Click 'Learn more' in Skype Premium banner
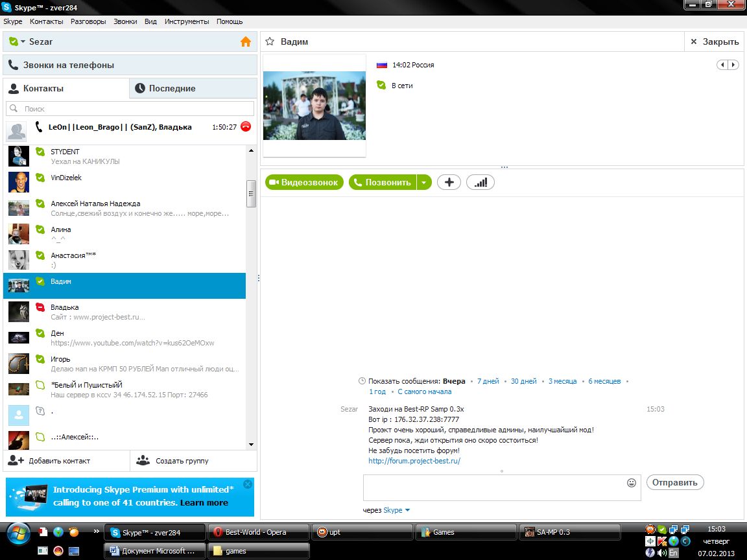747x560 pixels. (204, 503)
